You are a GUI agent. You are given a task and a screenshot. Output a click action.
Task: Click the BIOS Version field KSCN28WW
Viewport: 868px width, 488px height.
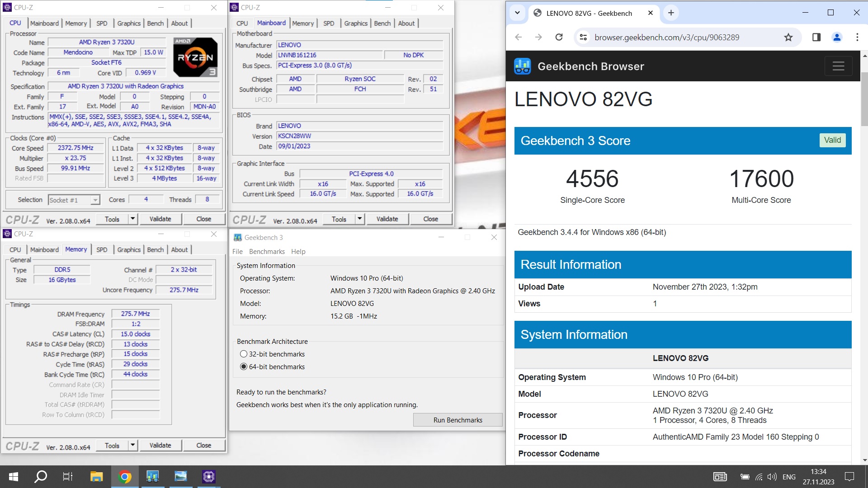359,136
